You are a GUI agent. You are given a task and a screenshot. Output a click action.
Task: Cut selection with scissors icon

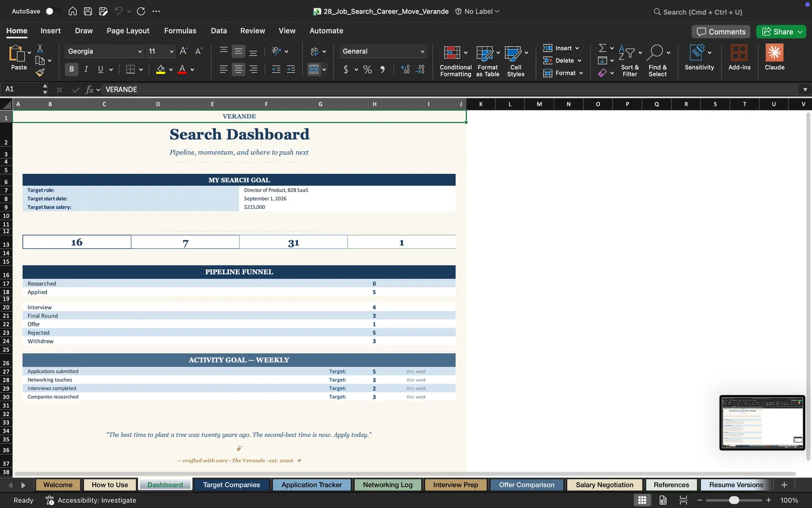[x=40, y=48]
